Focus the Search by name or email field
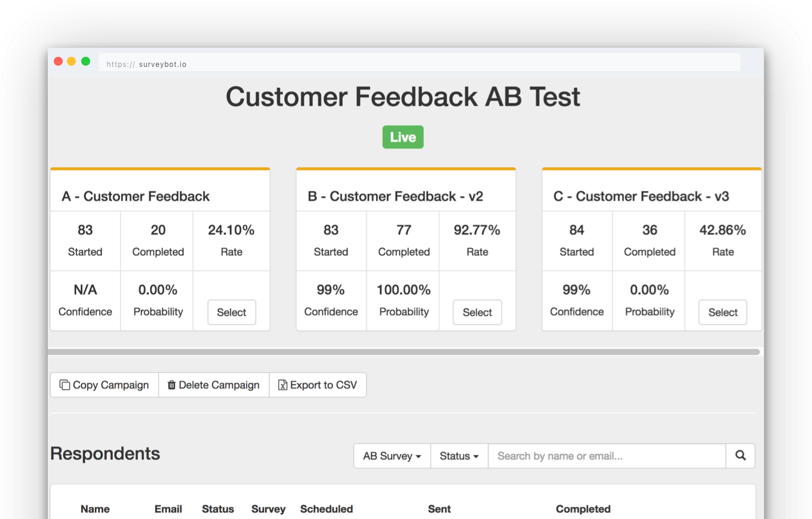The image size is (812, 519). (x=606, y=456)
